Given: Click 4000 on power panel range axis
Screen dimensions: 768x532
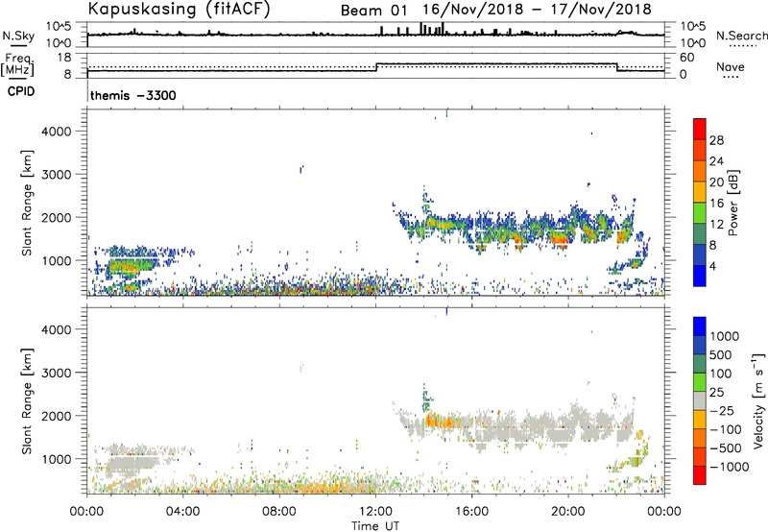Looking at the screenshot, I should (57, 132).
